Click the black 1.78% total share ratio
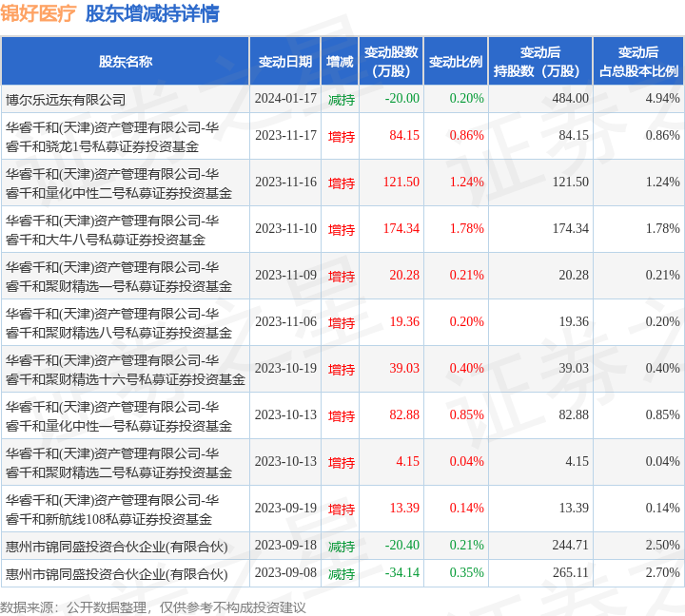 [x=663, y=229]
